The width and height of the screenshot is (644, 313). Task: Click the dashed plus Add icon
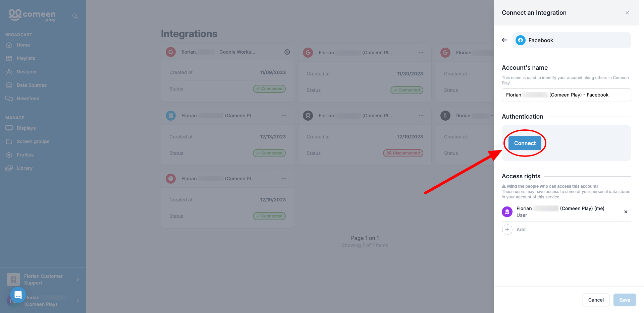[x=507, y=230]
